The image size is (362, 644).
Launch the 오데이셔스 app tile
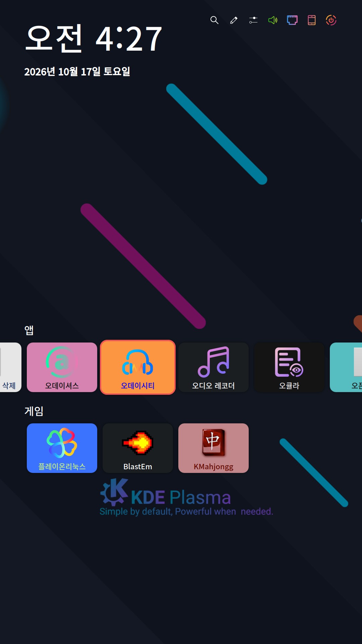(x=62, y=367)
